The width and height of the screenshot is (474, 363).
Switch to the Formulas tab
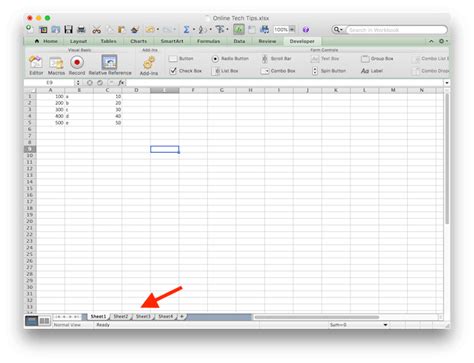(208, 41)
